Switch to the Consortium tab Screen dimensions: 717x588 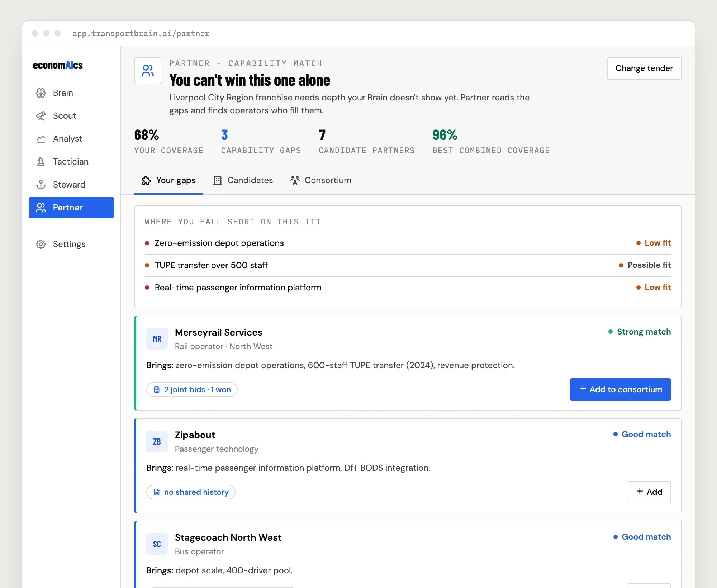coord(321,180)
